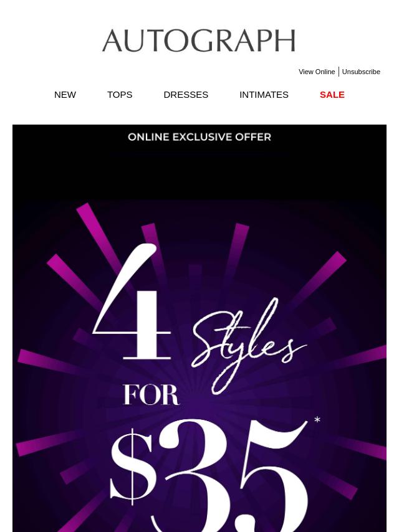This screenshot has height=532, width=399.
Task: Click the dollar sign symbol
Action: 132,467
